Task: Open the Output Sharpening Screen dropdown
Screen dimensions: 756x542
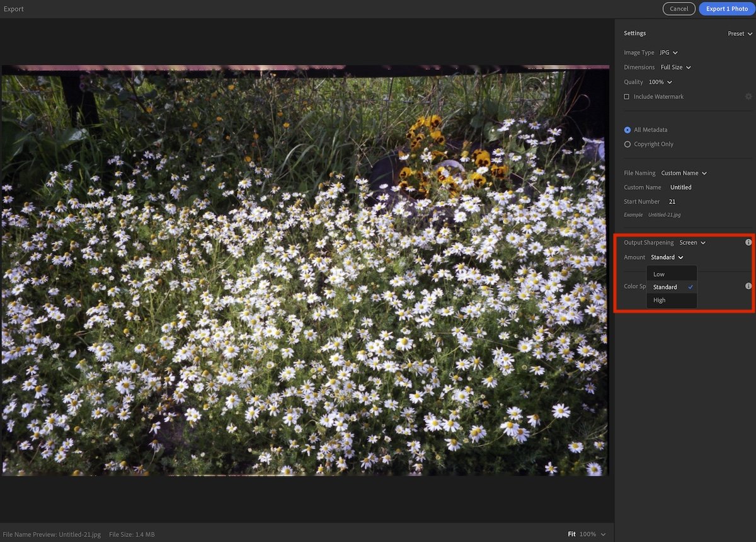Action: click(x=691, y=242)
